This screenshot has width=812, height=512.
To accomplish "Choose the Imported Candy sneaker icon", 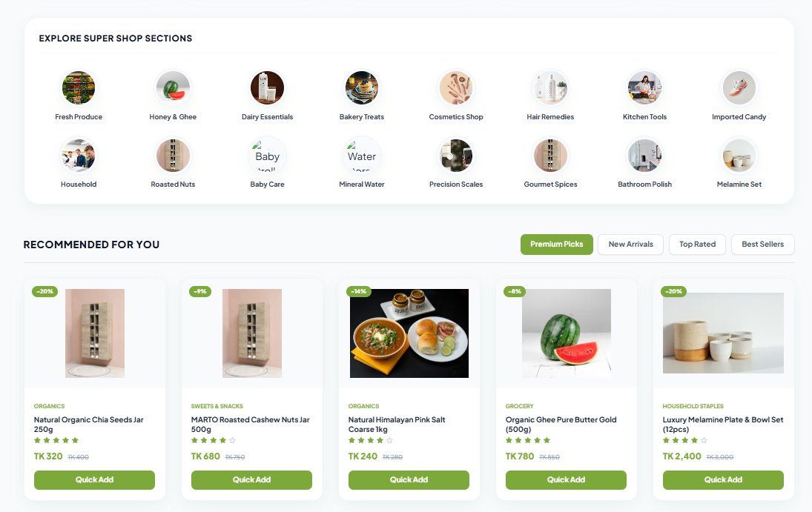I will tap(739, 88).
